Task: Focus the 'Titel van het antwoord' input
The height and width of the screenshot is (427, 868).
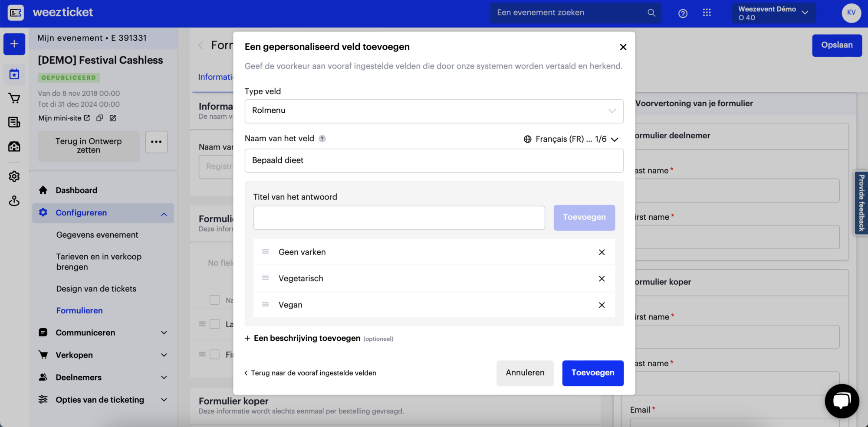Action: 399,218
